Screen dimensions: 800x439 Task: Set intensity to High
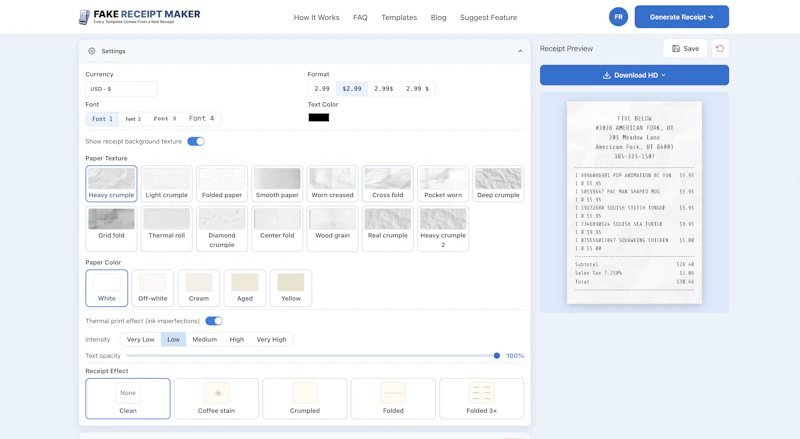coord(237,339)
